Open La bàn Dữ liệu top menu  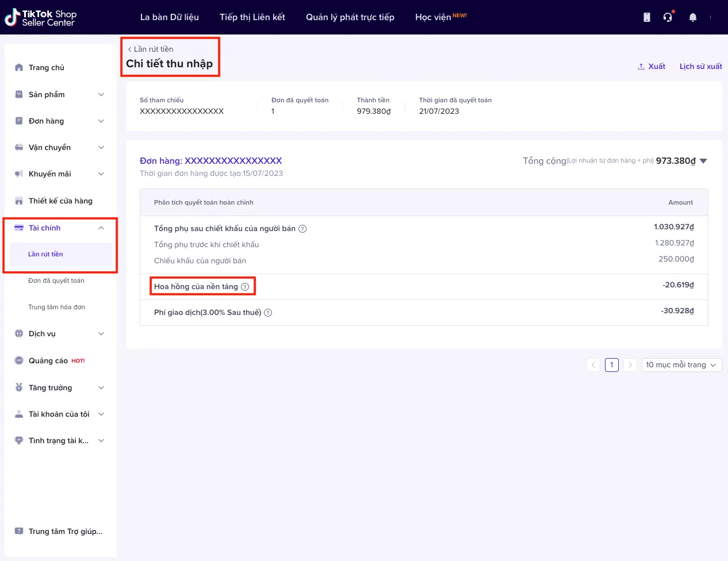(170, 17)
